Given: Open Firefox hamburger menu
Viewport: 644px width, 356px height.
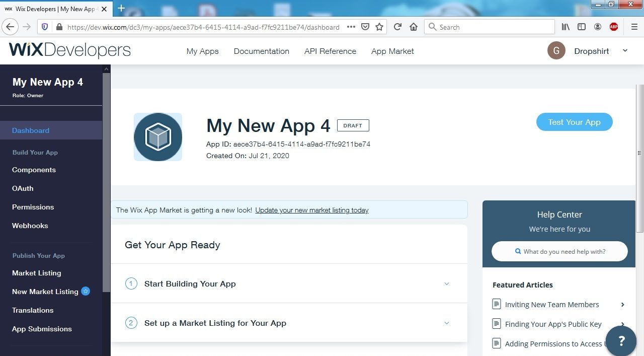Looking at the screenshot, I should pyautogui.click(x=634, y=27).
